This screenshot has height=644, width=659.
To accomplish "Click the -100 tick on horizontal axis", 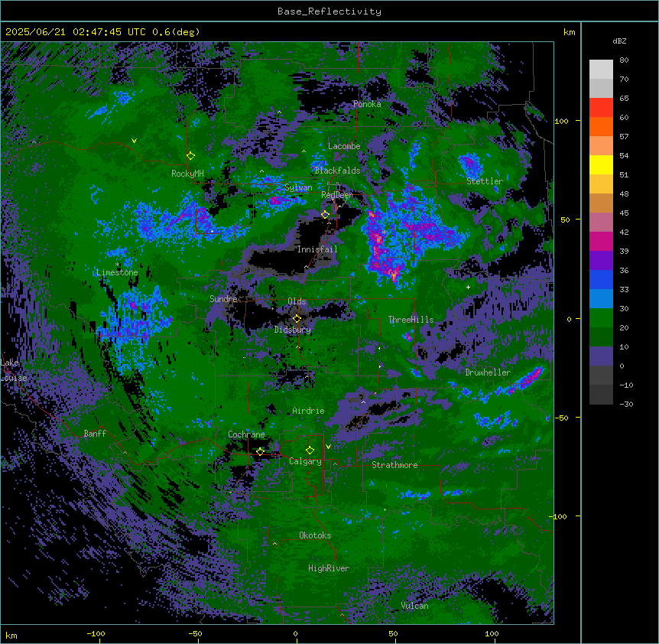I will tap(96, 633).
